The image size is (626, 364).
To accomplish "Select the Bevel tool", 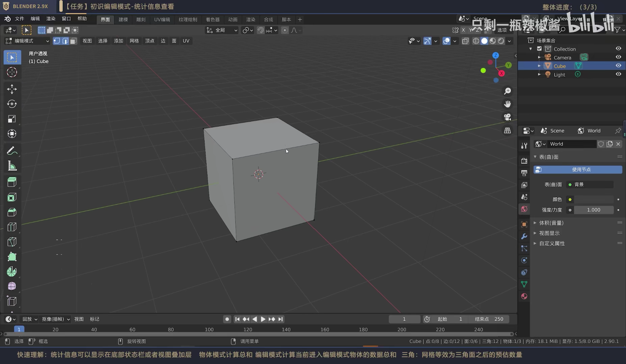I will pos(12,212).
